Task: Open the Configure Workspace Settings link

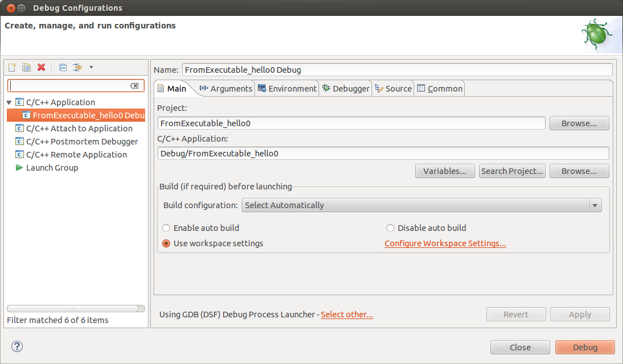Action: coord(445,243)
